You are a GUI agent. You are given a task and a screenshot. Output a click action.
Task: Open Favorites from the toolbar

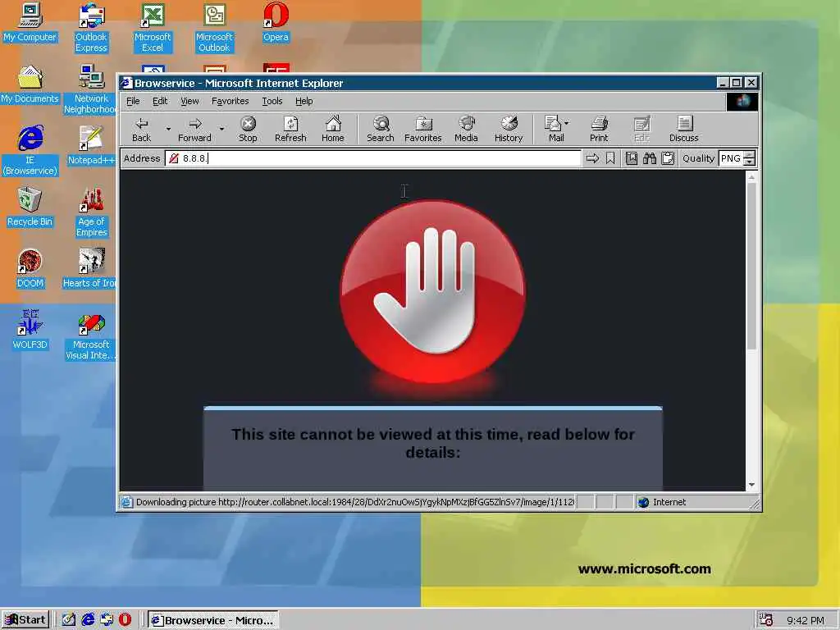pyautogui.click(x=422, y=129)
